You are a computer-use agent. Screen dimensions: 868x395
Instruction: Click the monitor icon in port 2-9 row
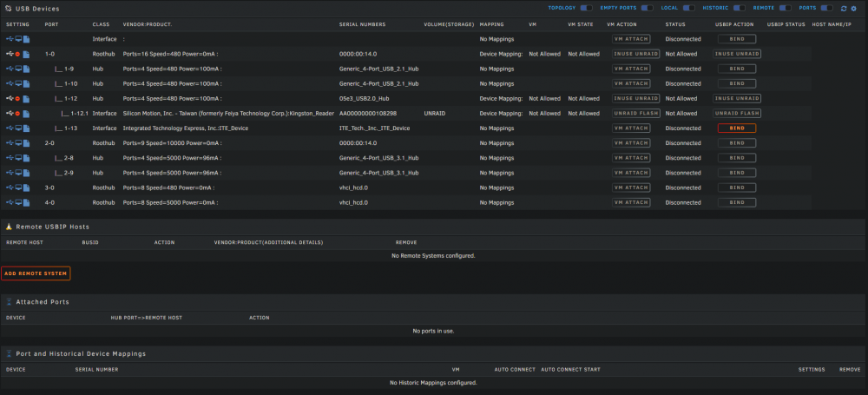[x=18, y=173]
